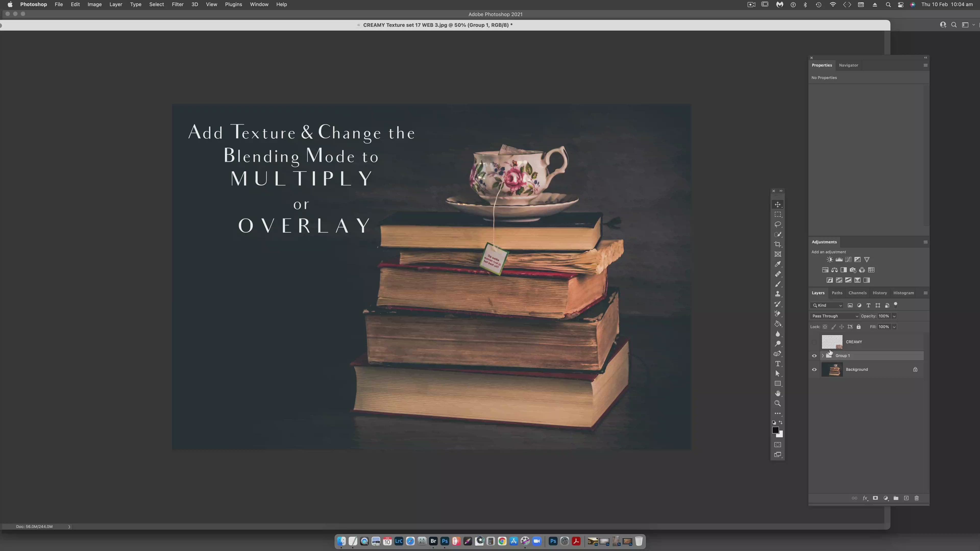Switch to the Navigator tab
Viewport: 980px width, 551px height.
(848, 65)
